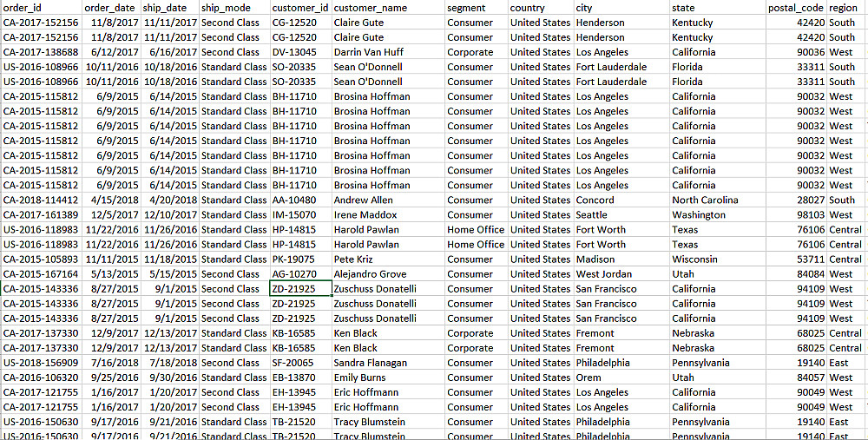Click the ship_mode header cell
The width and height of the screenshot is (868, 440).
tap(234, 8)
